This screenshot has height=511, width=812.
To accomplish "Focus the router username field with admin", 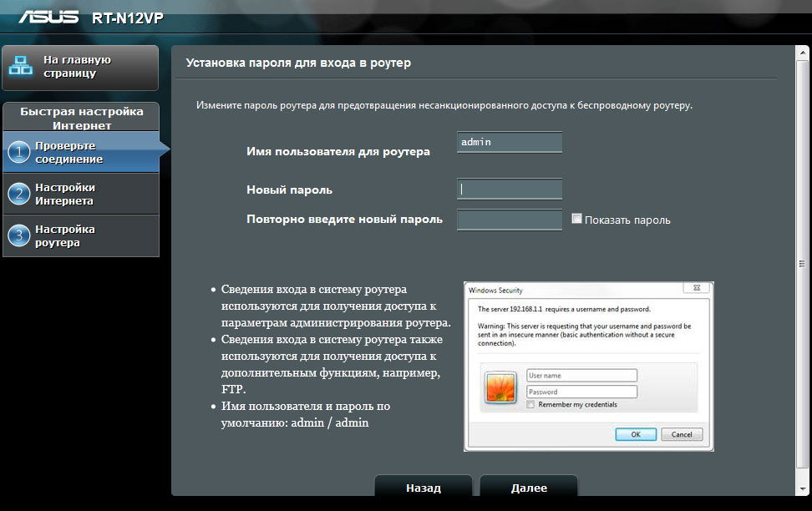I will tap(510, 143).
